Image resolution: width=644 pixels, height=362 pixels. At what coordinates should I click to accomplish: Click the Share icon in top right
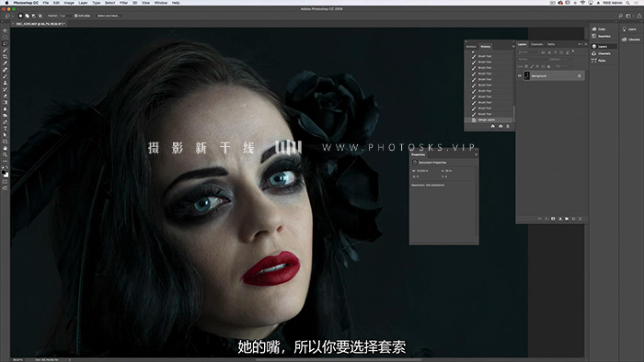click(x=639, y=16)
